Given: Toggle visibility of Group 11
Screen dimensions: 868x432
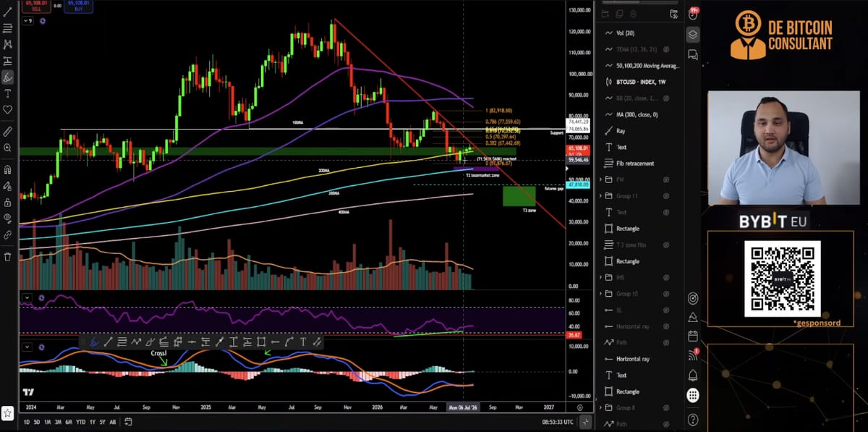Looking at the screenshot, I should tap(666, 196).
